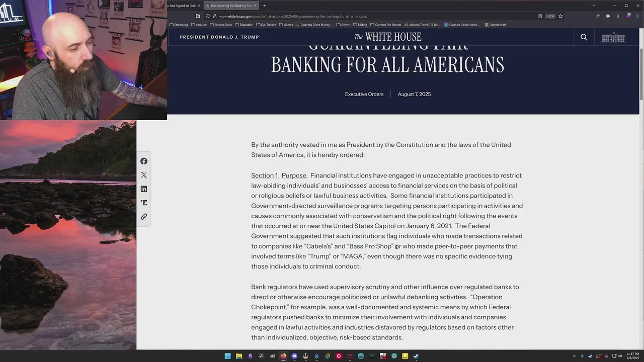Open Firefox from the taskbar
Viewport: 644px width, 362px height.
[x=283, y=356]
